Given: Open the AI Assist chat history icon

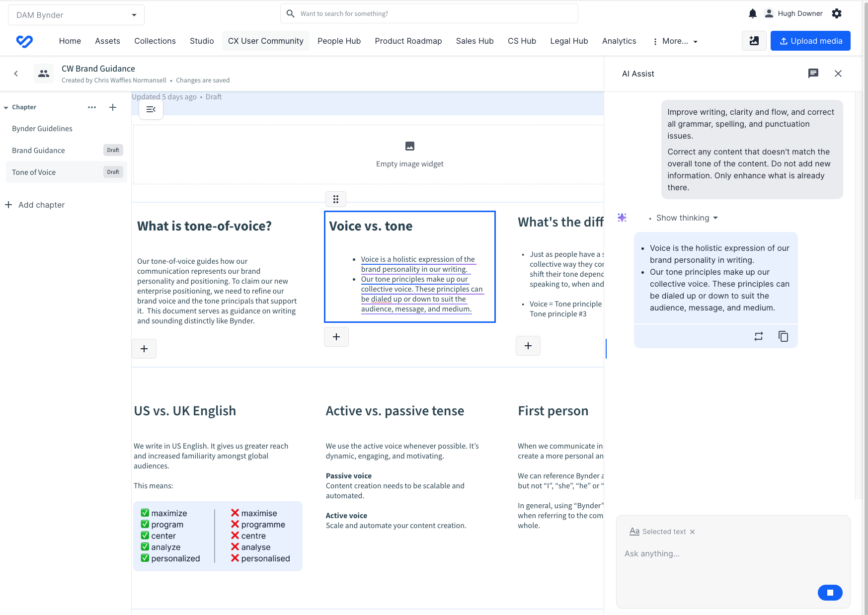Looking at the screenshot, I should tap(813, 74).
